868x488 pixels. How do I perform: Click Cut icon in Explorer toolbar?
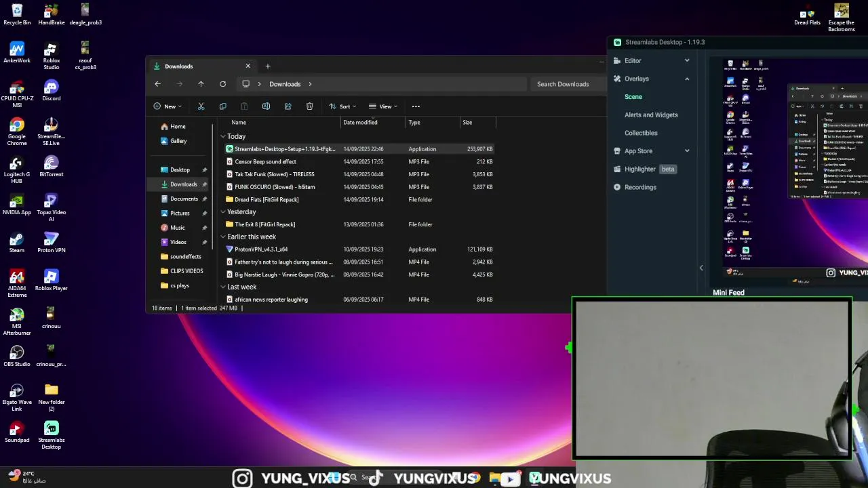(x=201, y=106)
